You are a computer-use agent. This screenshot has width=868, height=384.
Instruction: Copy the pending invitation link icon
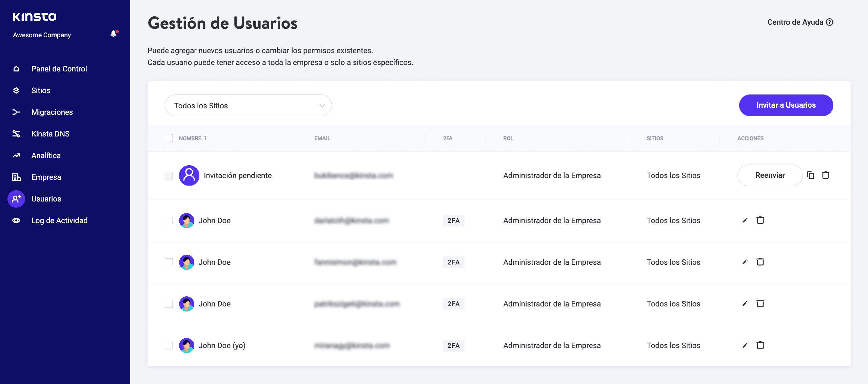[x=810, y=175]
